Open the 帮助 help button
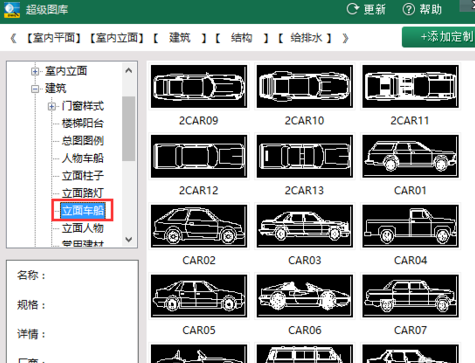Screen dimensions: 475x363 pyautogui.click(x=422, y=9)
